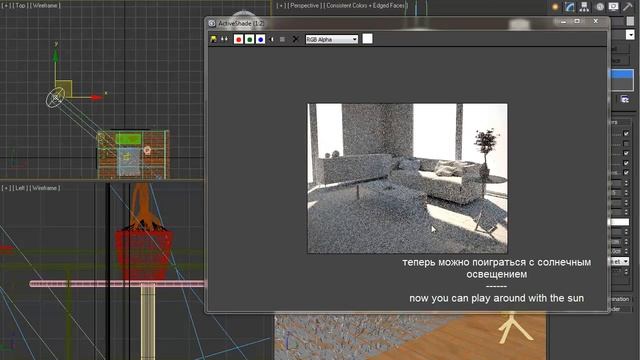Viewport: 640px width, 360px height.
Task: Open the Modify command panel tab
Action: 570,7
